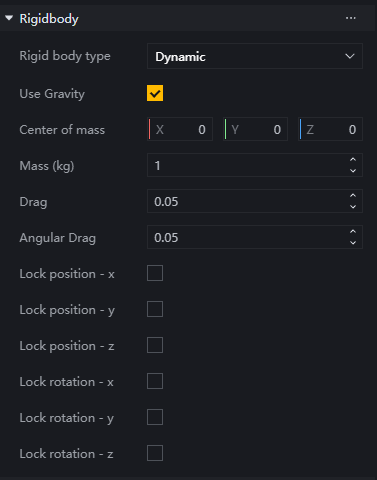Enable Lock rotation - x checkbox

click(155, 381)
